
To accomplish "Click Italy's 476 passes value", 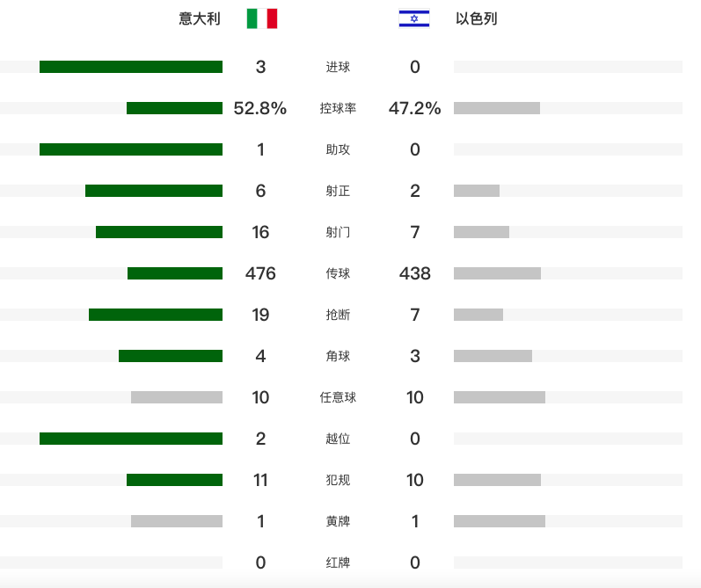I will coord(260,273).
